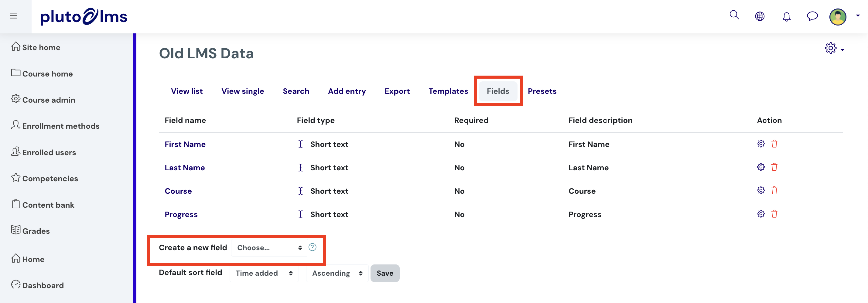Switch to the Presets tab
This screenshot has height=303, width=868.
point(542,91)
